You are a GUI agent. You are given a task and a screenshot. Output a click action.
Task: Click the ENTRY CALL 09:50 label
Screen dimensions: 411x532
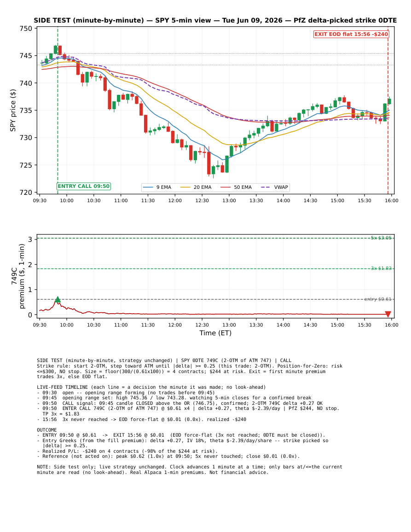84,186
